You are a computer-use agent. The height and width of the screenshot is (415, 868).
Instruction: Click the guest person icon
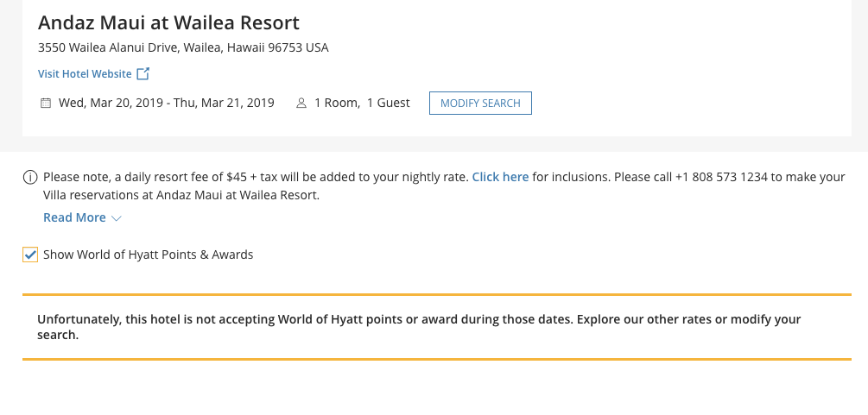click(x=301, y=103)
